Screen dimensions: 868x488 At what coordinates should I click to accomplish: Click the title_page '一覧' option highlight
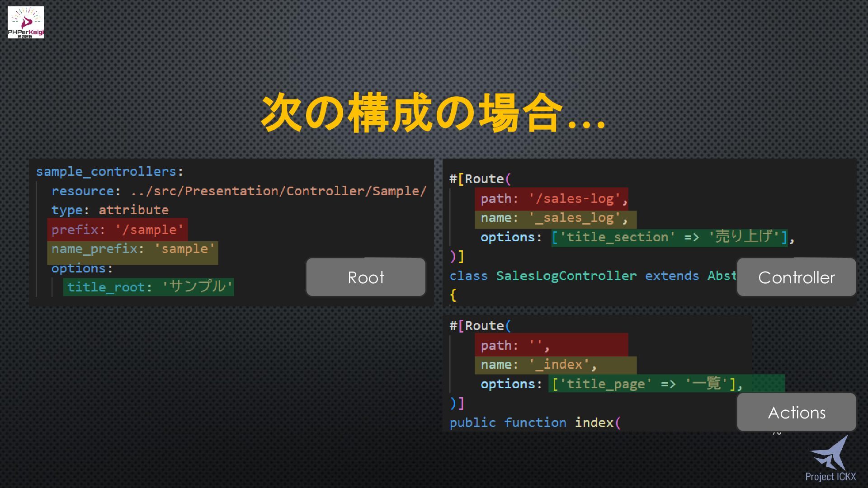click(646, 384)
